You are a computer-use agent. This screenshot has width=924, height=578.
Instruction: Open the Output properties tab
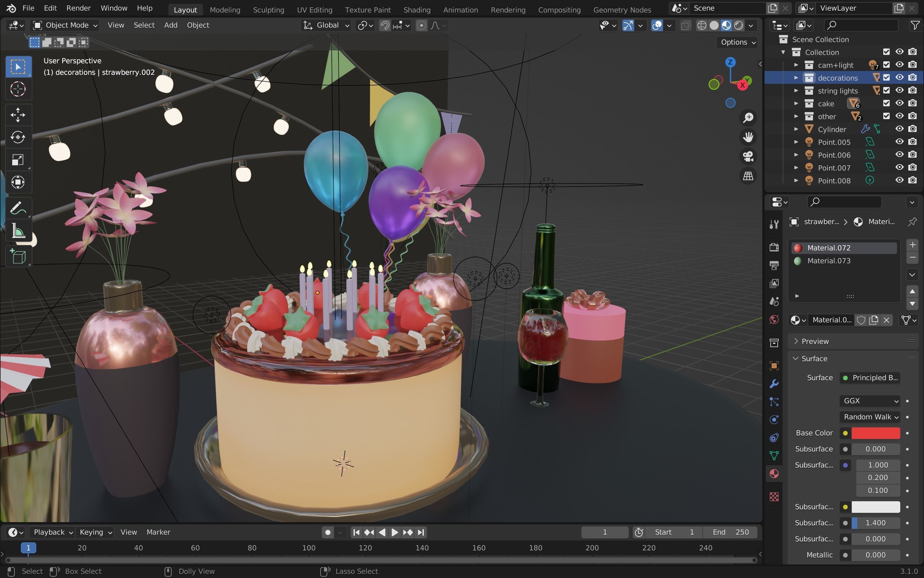click(x=774, y=265)
